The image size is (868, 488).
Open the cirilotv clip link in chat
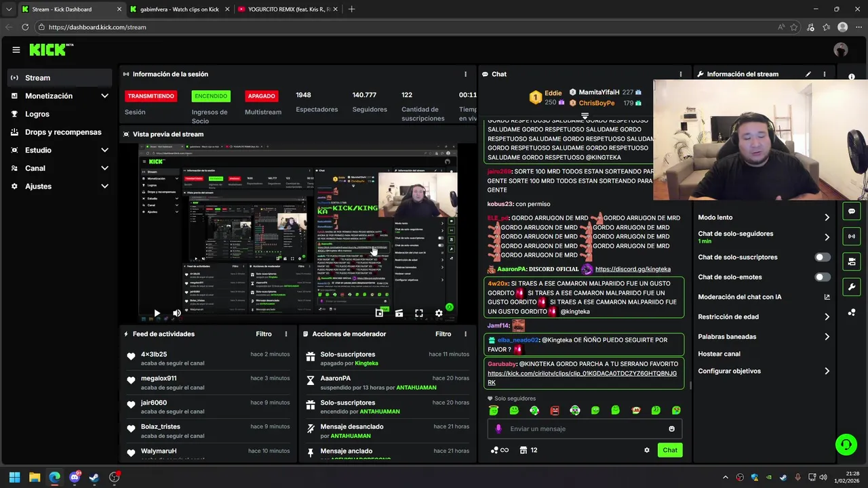pyautogui.click(x=582, y=378)
